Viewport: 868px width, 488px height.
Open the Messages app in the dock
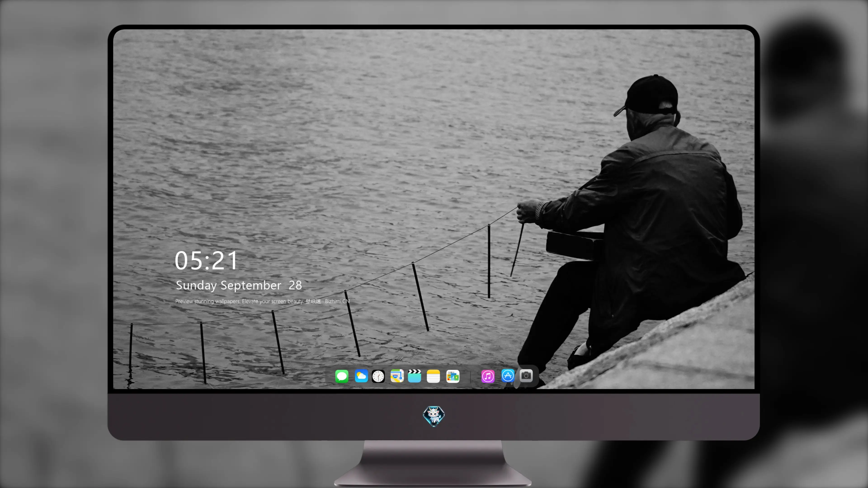pyautogui.click(x=342, y=376)
